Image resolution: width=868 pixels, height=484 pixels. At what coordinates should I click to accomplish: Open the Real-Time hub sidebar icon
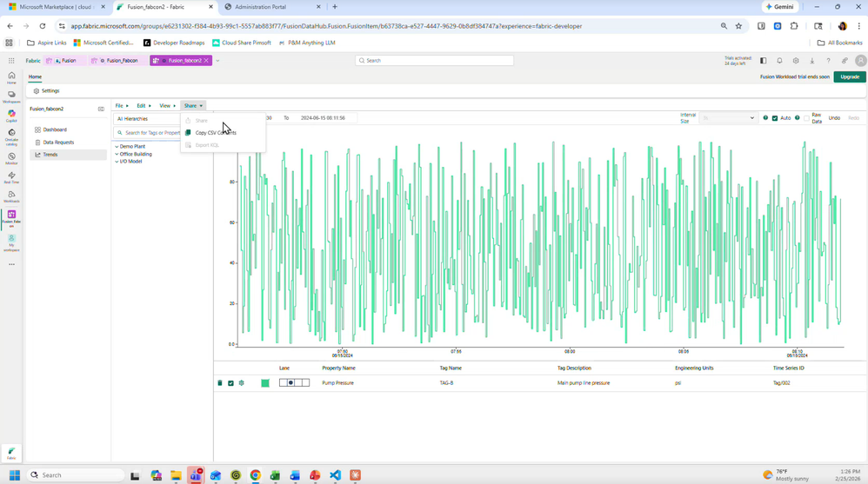click(x=11, y=177)
